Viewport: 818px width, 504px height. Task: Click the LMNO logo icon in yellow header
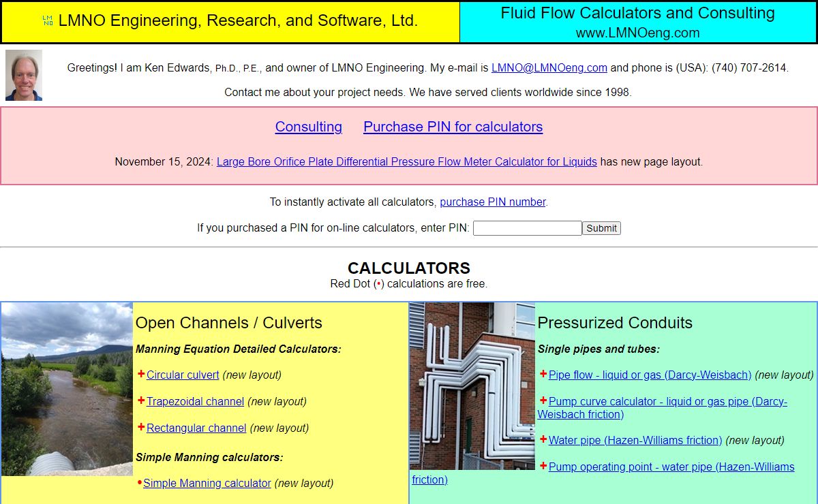(x=48, y=21)
